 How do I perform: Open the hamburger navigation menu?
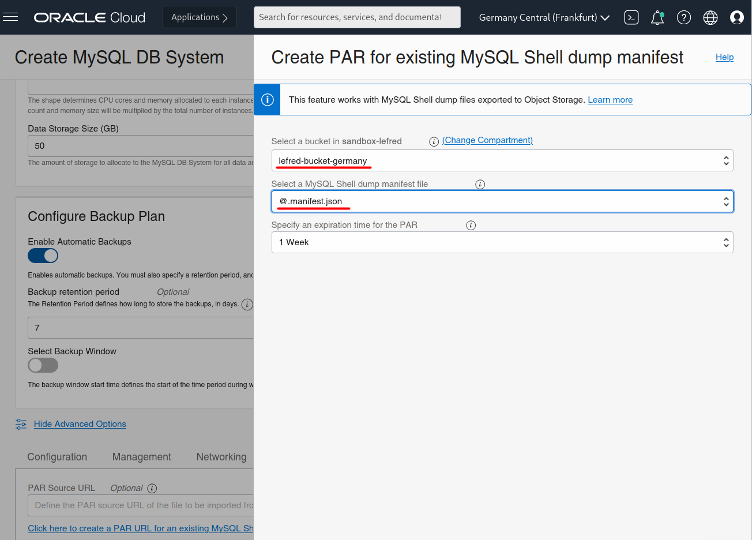coord(10,17)
